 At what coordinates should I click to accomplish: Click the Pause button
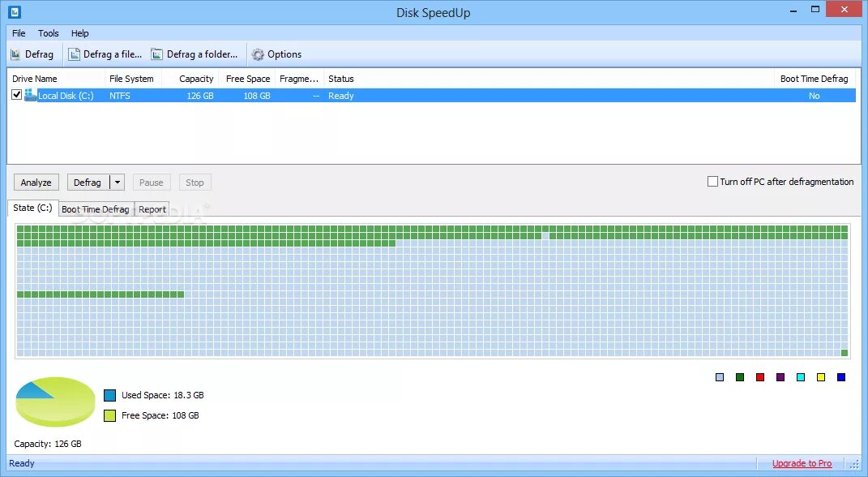151,183
